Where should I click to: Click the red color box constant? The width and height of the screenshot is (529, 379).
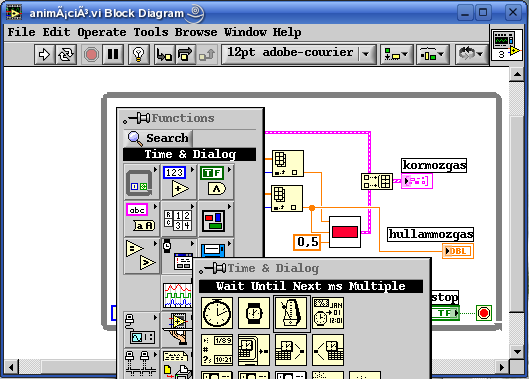pos(345,232)
